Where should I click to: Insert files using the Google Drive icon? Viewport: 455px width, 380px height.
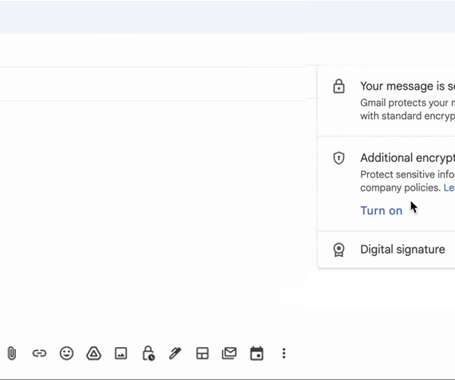[x=94, y=353]
